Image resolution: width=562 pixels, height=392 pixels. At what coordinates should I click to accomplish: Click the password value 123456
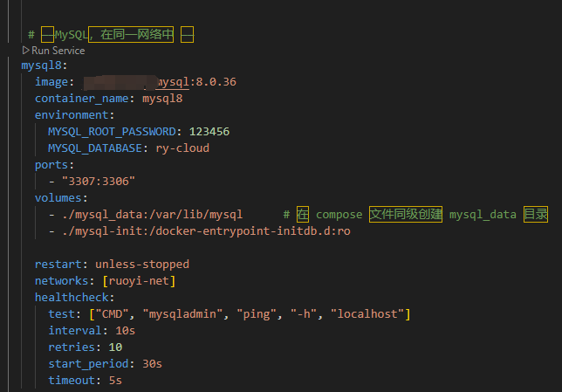click(209, 132)
